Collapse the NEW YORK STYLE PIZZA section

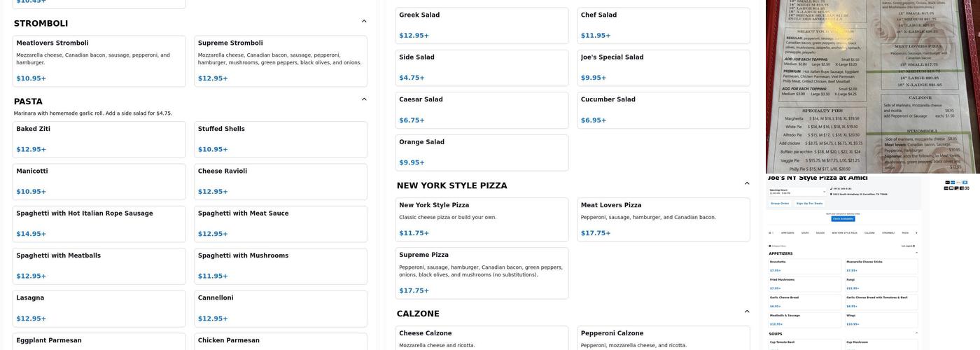pyautogui.click(x=747, y=184)
